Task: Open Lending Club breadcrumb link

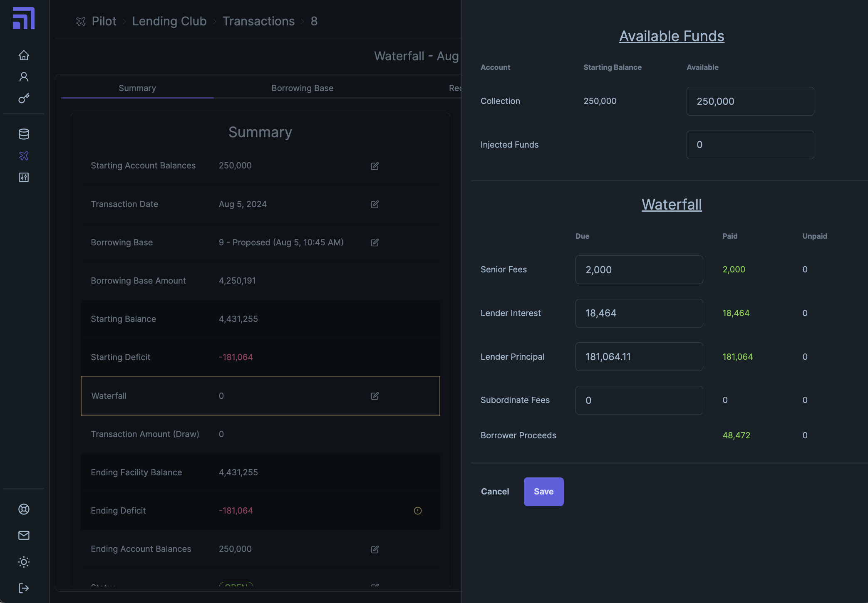Action: tap(169, 21)
